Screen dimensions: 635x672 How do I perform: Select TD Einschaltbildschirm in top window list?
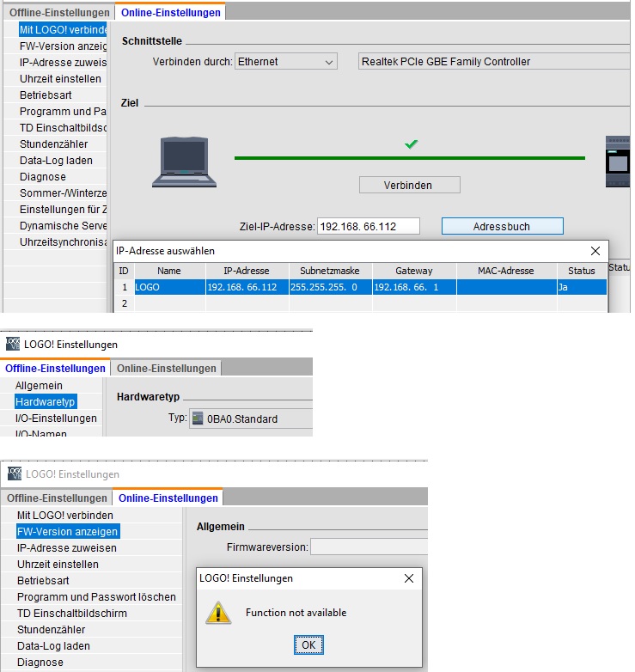(63, 128)
